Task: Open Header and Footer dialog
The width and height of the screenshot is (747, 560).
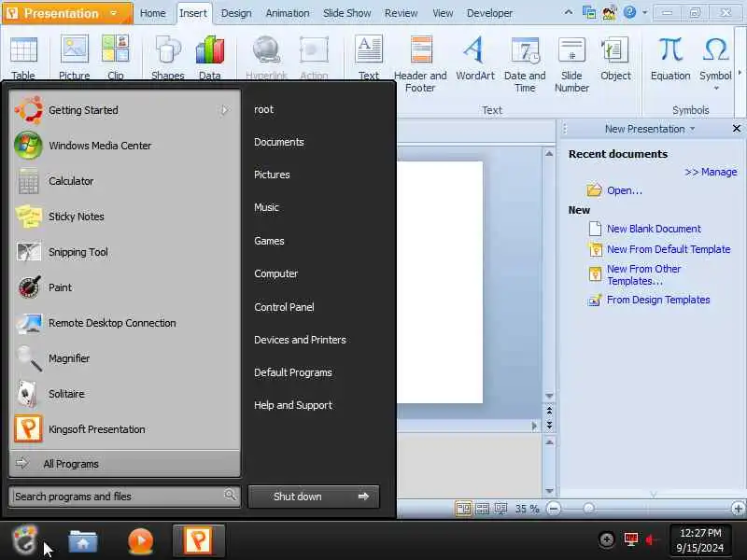Action: point(420,63)
